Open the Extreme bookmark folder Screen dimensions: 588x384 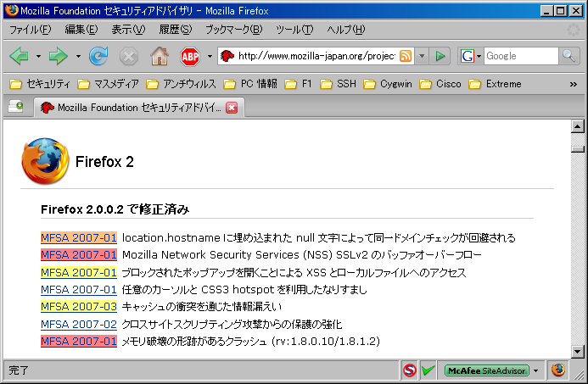coord(495,84)
